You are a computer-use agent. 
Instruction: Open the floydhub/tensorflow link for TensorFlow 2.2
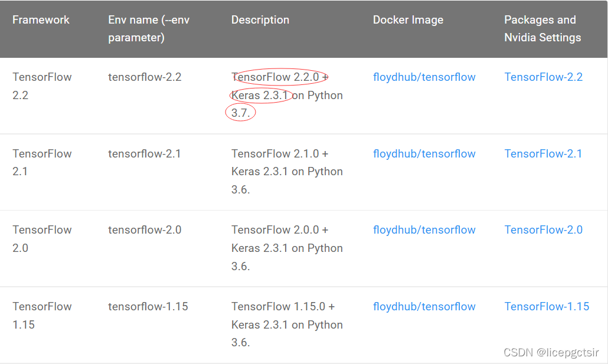tap(424, 77)
